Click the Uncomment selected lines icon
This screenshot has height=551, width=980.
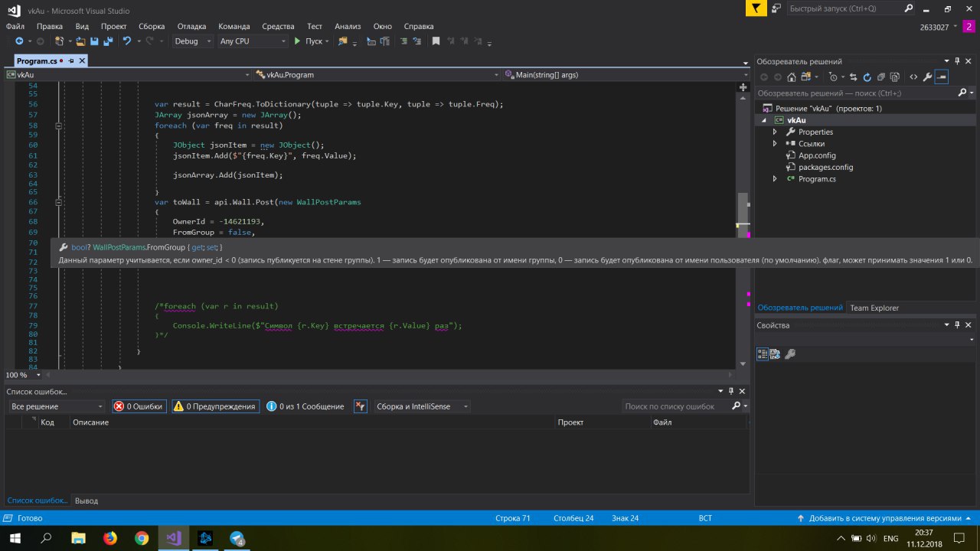coord(417,41)
